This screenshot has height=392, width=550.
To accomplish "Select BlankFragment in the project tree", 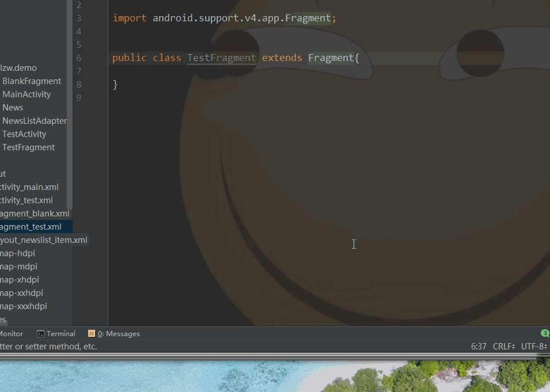I will coord(32,81).
